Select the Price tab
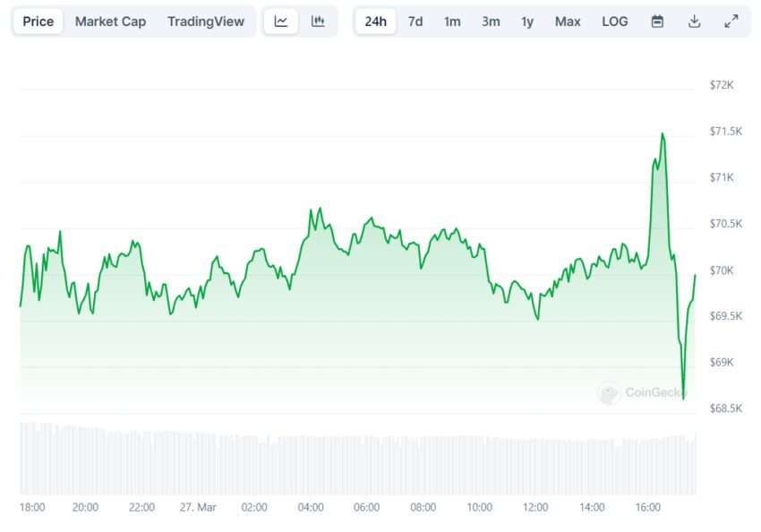The image size is (761, 532). (x=38, y=21)
